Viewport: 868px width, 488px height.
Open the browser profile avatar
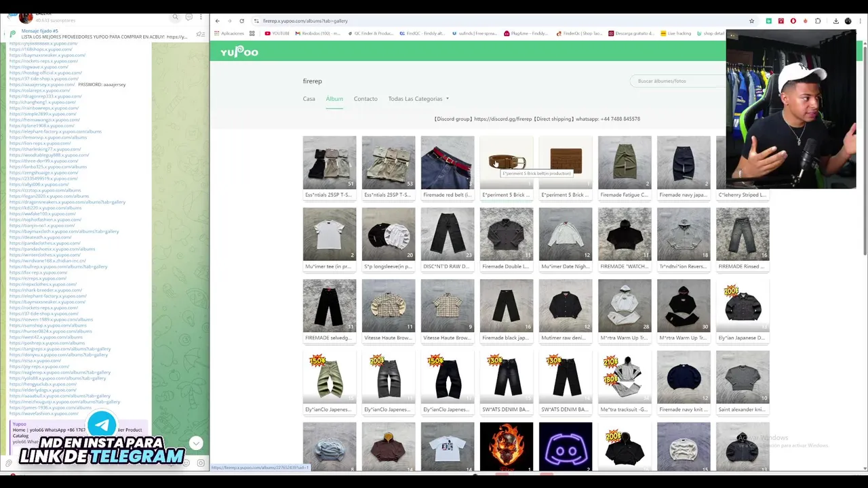(x=848, y=21)
